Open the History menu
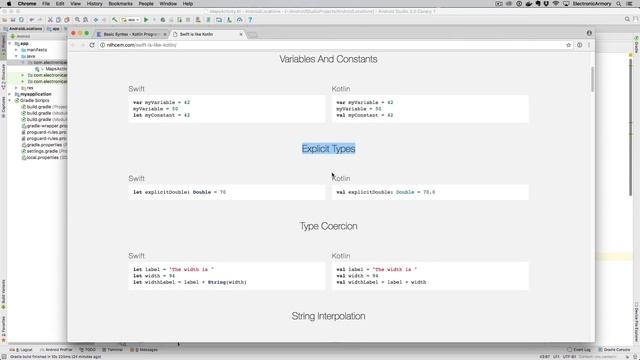Image resolution: width=640 pixels, height=360 pixels. 94,4
